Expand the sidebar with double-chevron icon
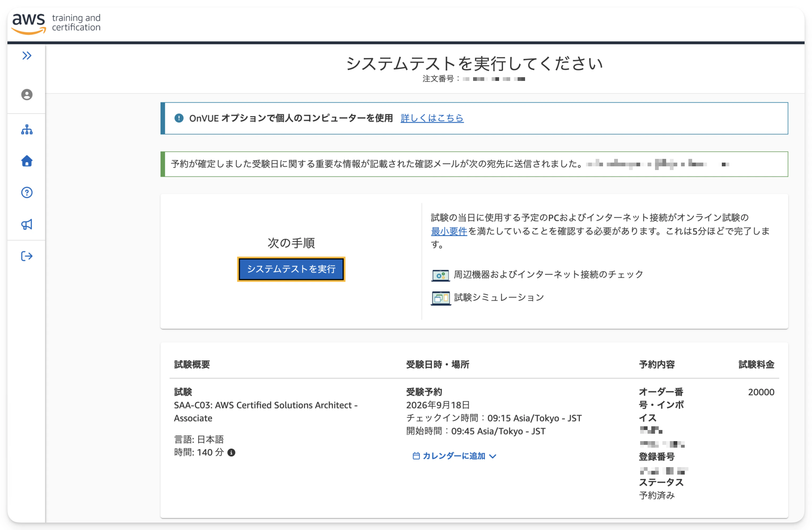The width and height of the screenshot is (812, 530). 27,56
